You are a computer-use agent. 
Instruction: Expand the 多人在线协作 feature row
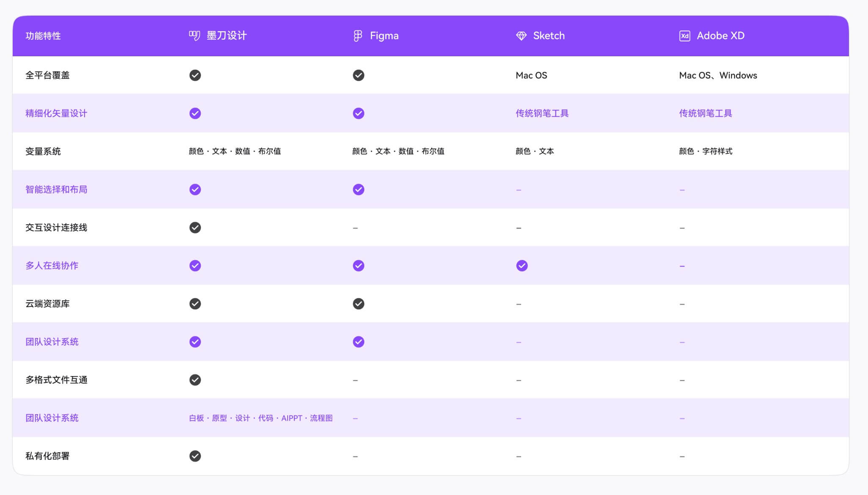[x=52, y=265]
